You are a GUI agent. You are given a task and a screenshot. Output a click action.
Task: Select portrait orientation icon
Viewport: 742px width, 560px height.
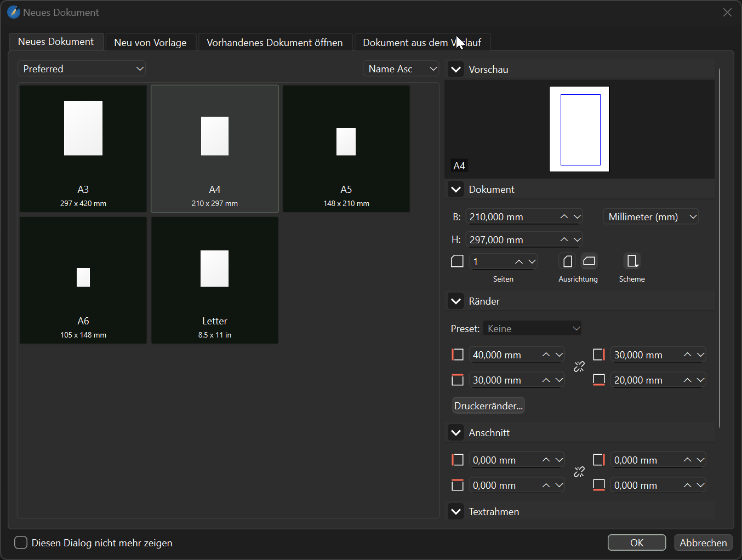(x=568, y=261)
